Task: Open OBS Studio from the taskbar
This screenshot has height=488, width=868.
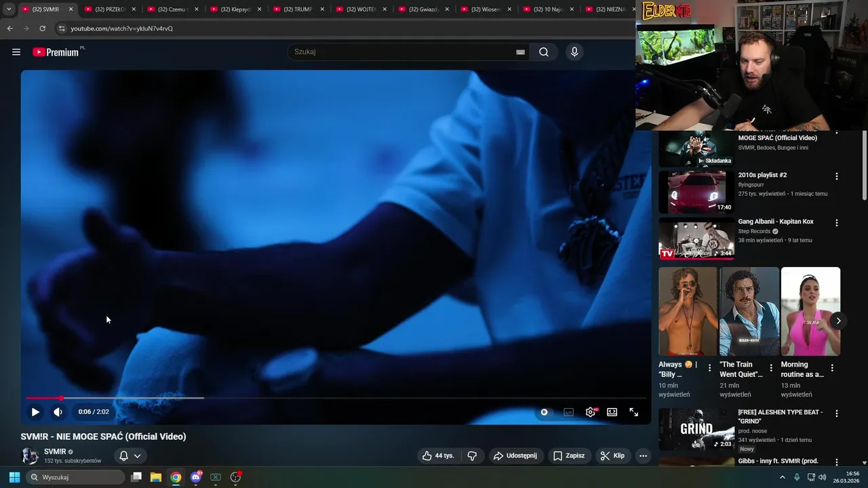Action: [x=235, y=477]
